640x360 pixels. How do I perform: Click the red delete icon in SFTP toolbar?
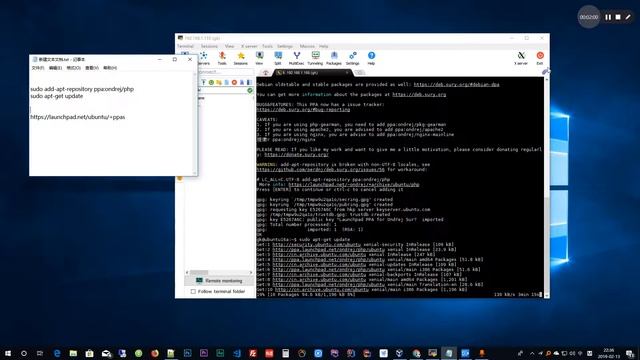(x=234, y=82)
